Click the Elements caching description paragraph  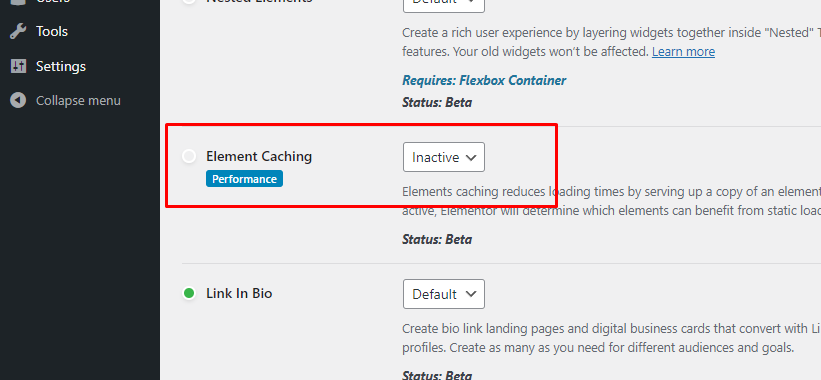pos(611,202)
